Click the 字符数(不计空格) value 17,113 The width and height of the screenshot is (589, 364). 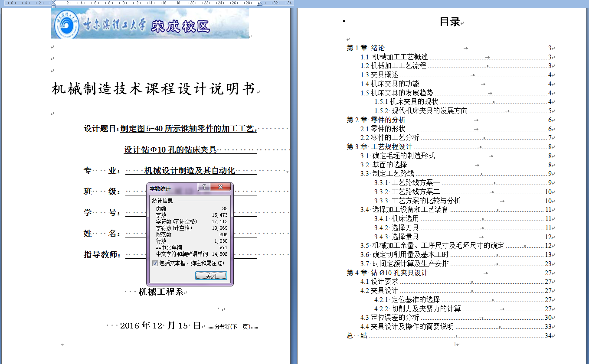coord(219,221)
